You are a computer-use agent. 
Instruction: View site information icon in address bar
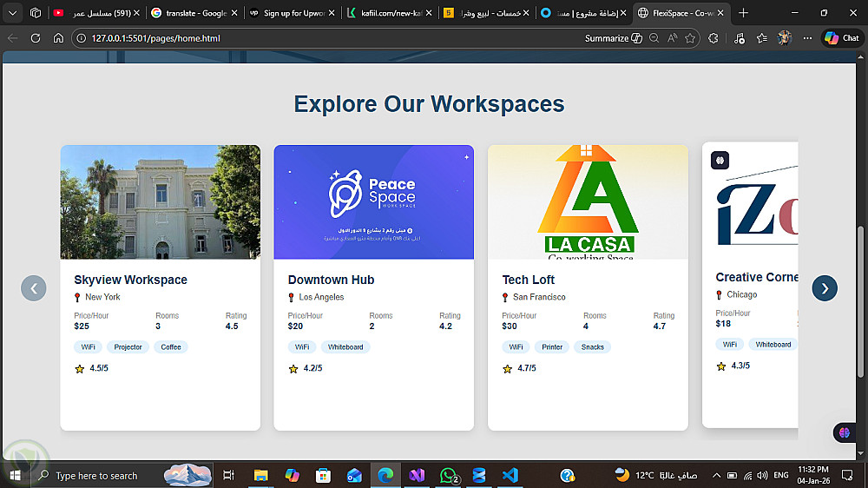[82, 38]
